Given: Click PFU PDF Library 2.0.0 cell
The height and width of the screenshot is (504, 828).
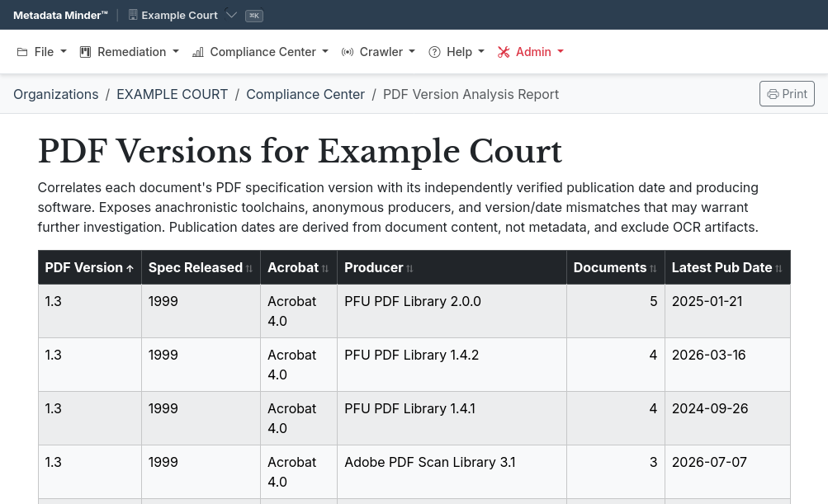Looking at the screenshot, I should coord(452,311).
